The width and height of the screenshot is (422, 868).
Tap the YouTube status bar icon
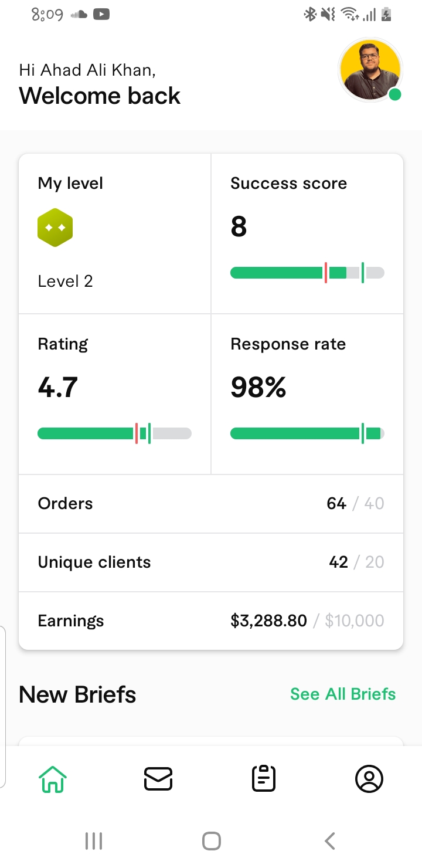point(101,15)
